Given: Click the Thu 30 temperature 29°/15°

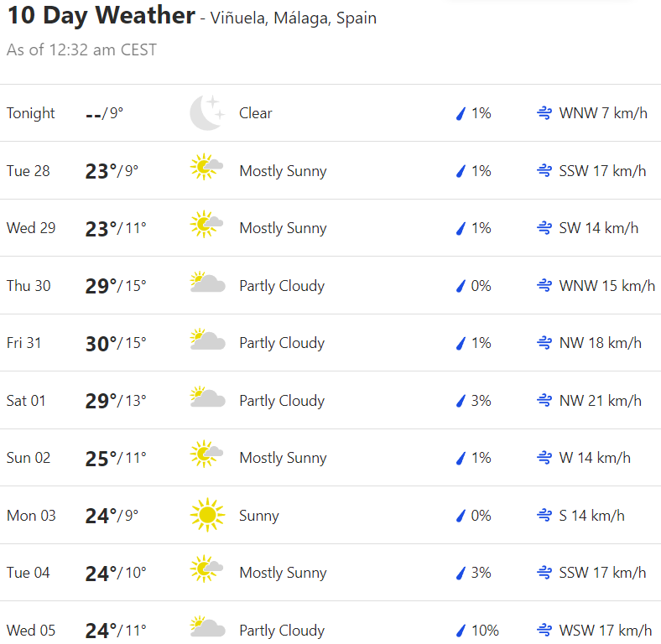Looking at the screenshot, I should tap(116, 286).
